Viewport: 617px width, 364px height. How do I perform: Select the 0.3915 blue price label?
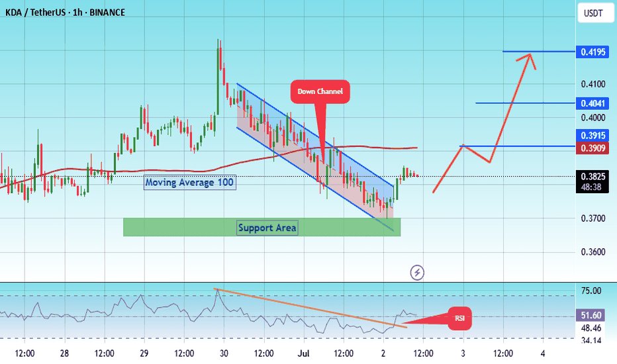593,136
